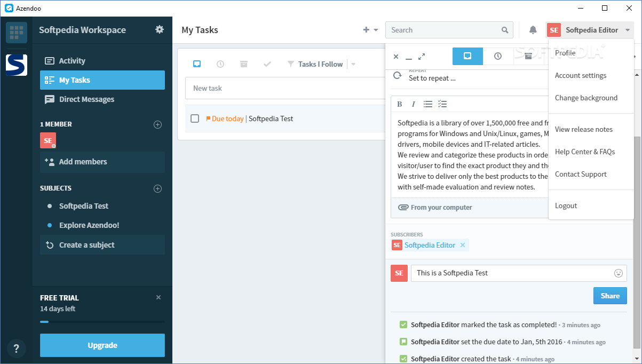Show archived tasks icon in task list
This screenshot has width=642, height=364.
244,64
